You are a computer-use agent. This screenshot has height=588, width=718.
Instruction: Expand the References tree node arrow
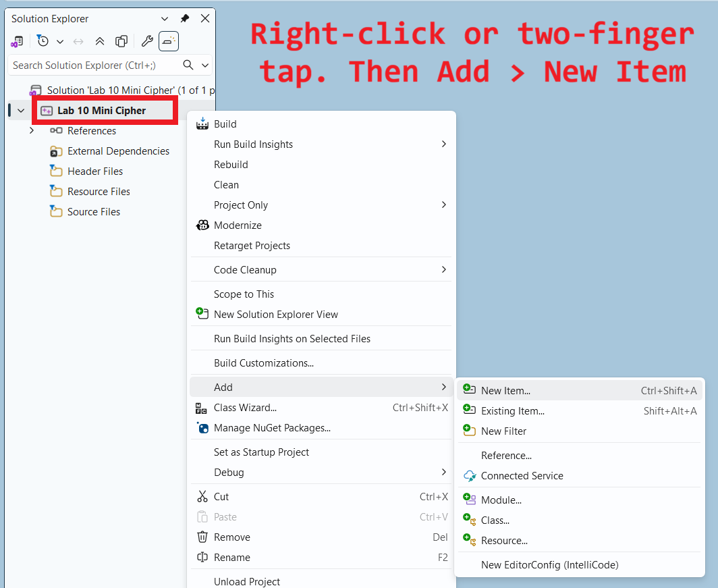pos(32,131)
